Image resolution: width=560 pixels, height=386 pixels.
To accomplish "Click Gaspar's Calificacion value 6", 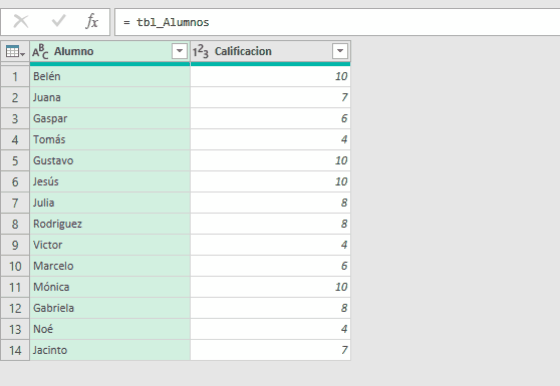I will tap(270, 118).
